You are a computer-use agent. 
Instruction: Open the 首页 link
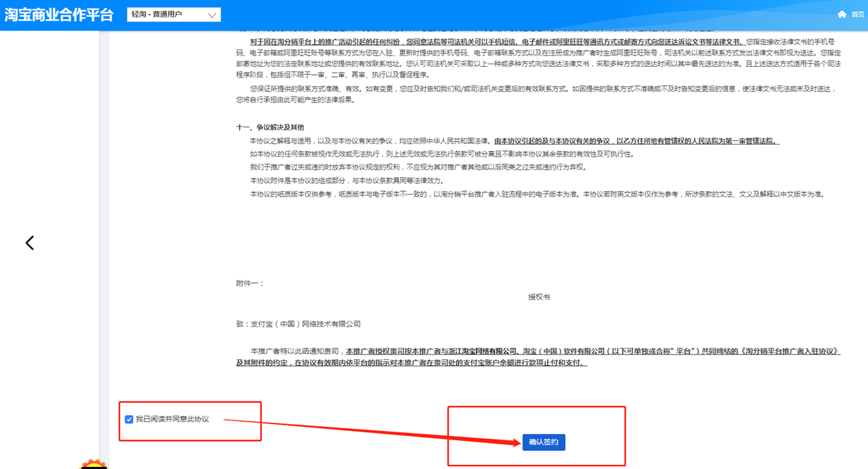pos(857,14)
